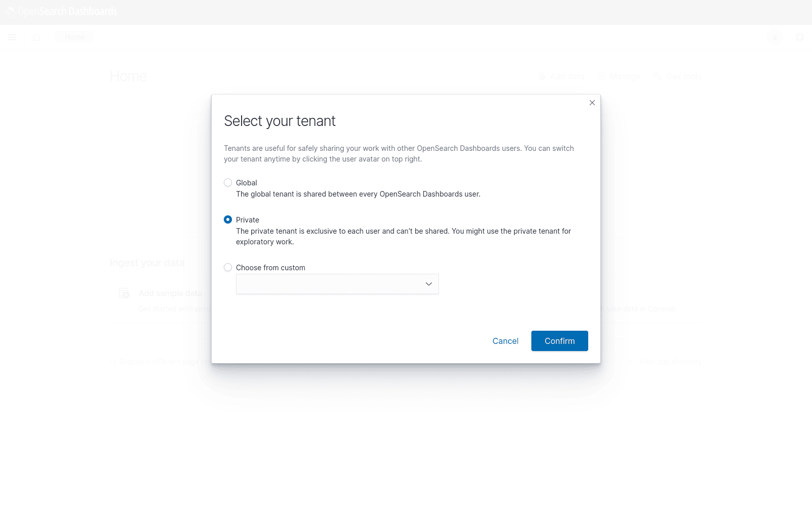Click the help icon in header
The width and height of the screenshot is (812, 508).
(x=800, y=37)
